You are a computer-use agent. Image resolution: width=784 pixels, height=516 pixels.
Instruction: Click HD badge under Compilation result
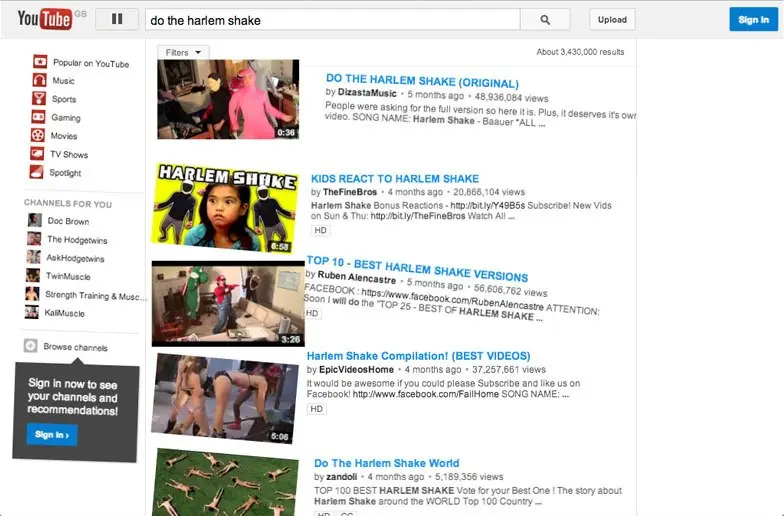(316, 408)
